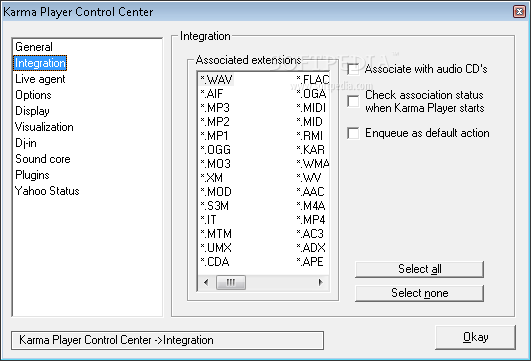Screen dimensions: 531x361
Task: Select the *.XM extension
Action: click(211, 178)
